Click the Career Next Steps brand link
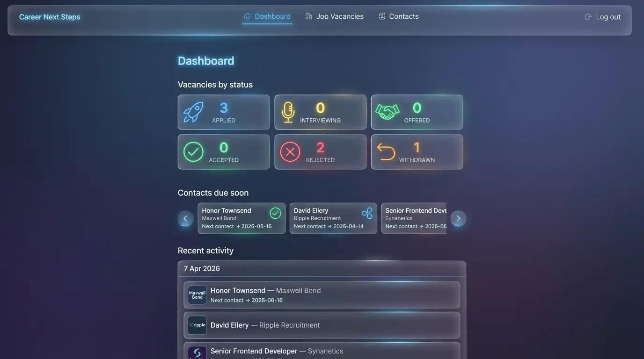This screenshot has width=644, height=359. [x=50, y=17]
